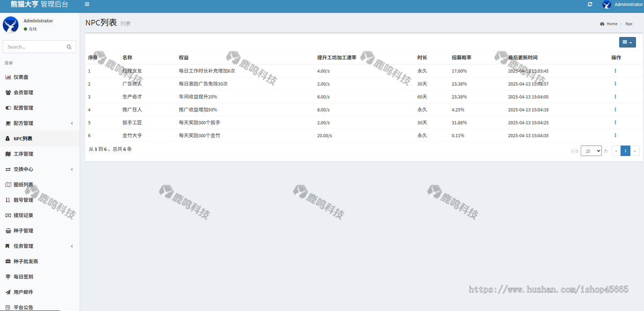The height and width of the screenshot is (311, 644).
Task: Click the 配方管理 icon
Action: click(8, 123)
